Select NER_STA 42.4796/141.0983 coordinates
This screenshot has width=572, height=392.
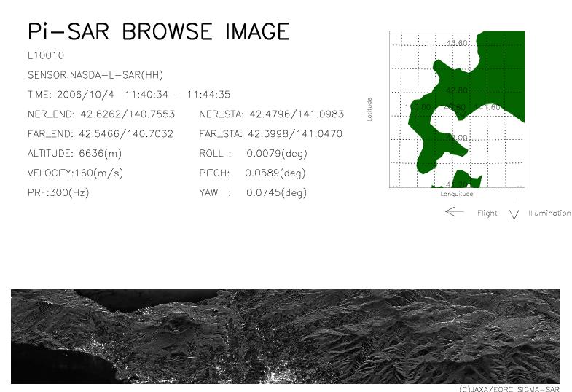click(271, 114)
